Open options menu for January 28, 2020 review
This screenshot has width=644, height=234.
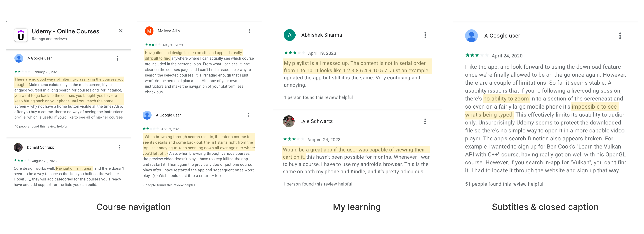(117, 58)
